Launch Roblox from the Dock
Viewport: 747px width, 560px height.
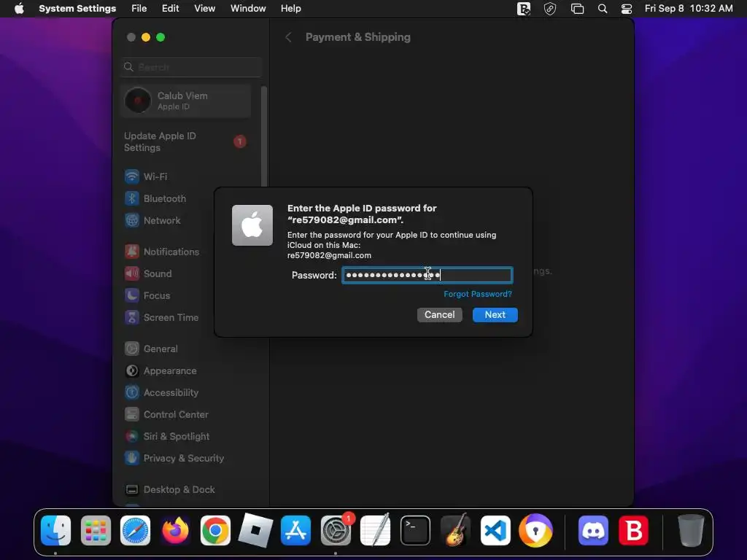(255, 531)
